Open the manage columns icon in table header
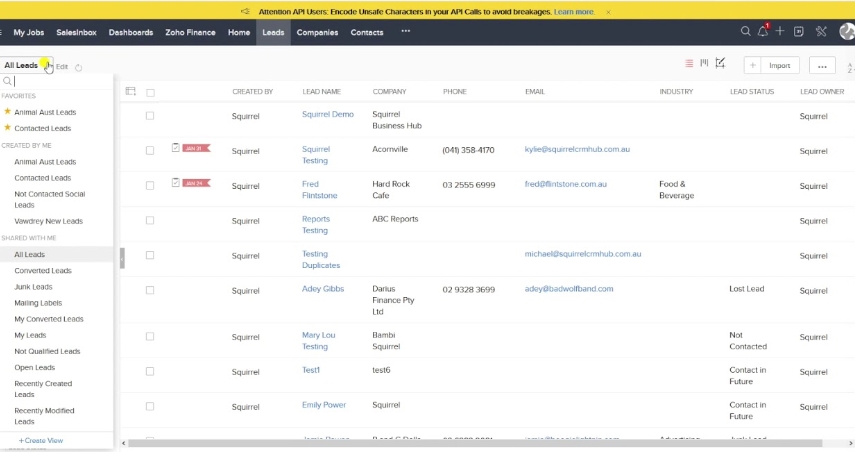 point(131,91)
